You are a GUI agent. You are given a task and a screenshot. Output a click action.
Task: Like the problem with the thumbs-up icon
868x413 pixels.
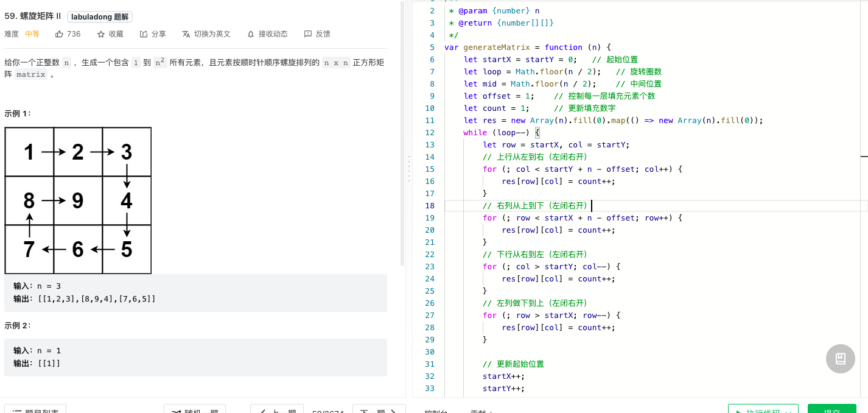(59, 34)
